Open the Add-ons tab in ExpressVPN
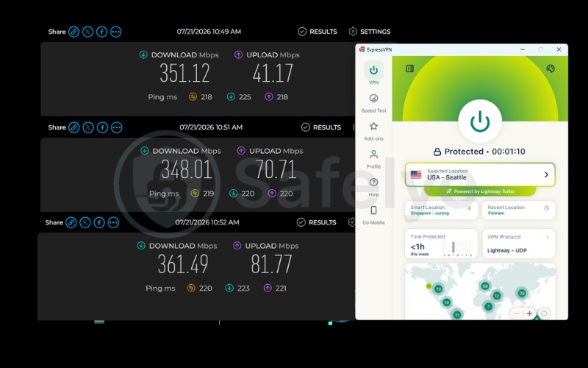Screen dimensions: 588x368 click(x=373, y=131)
